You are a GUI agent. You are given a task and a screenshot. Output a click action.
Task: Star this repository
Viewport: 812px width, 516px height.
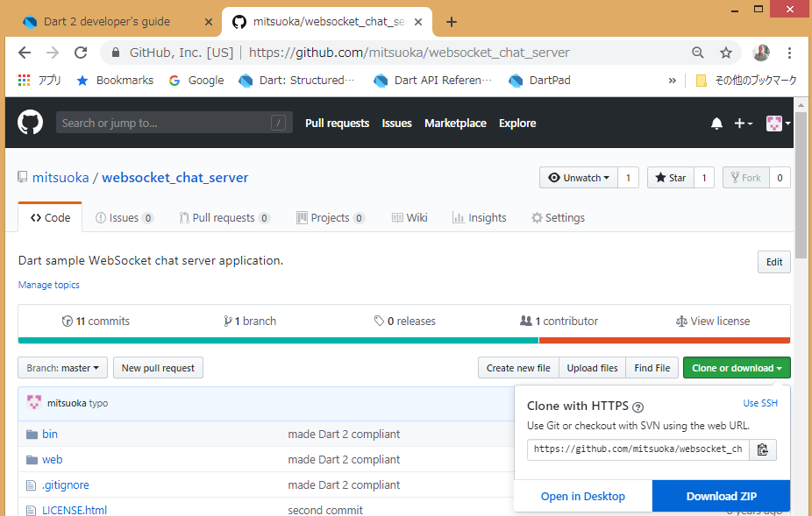click(671, 178)
